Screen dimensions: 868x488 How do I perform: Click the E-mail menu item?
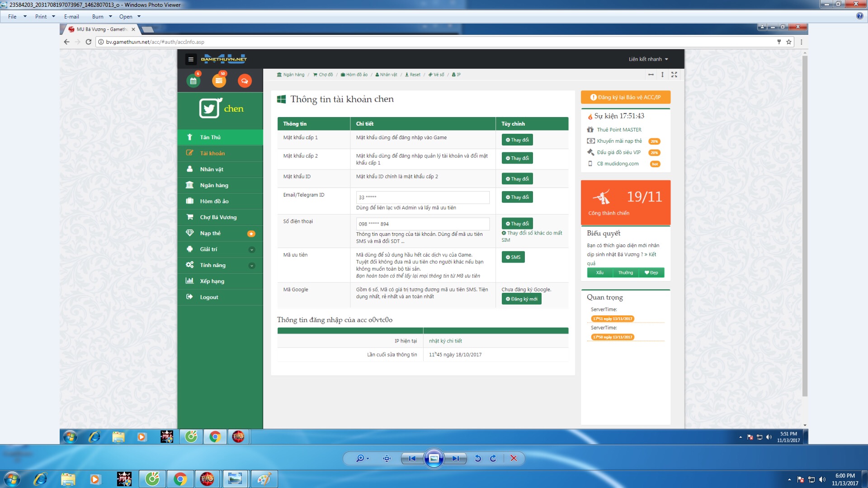click(x=71, y=17)
